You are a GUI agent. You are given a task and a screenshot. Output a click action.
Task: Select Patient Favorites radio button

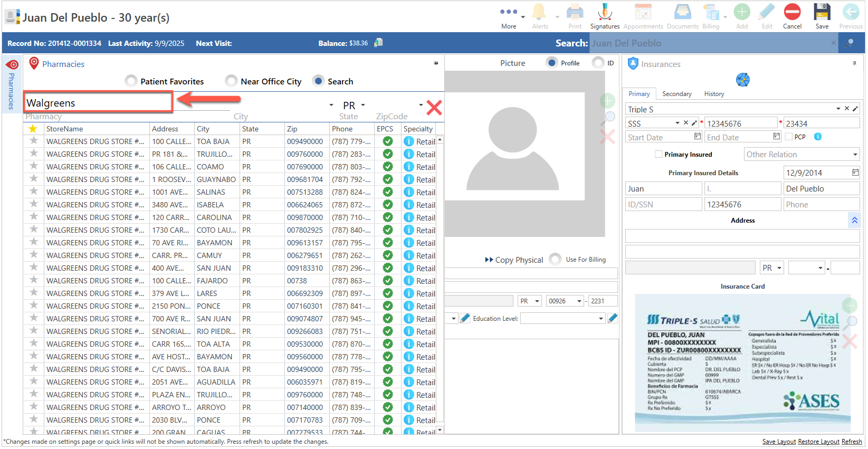(x=131, y=81)
